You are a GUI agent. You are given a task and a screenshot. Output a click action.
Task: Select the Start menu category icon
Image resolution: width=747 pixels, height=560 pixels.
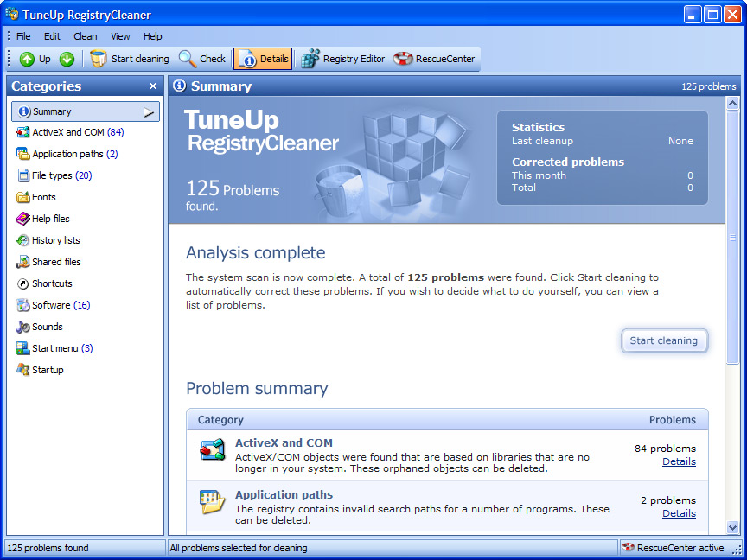click(x=22, y=348)
